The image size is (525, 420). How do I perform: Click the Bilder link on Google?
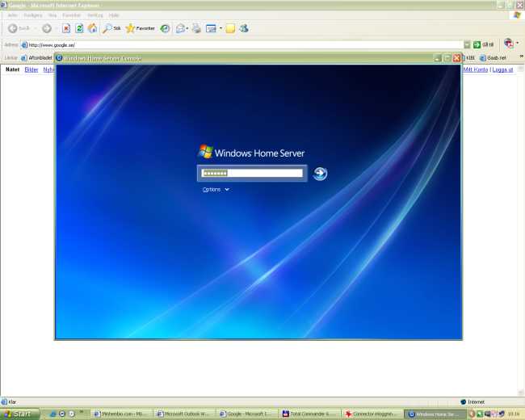(31, 69)
